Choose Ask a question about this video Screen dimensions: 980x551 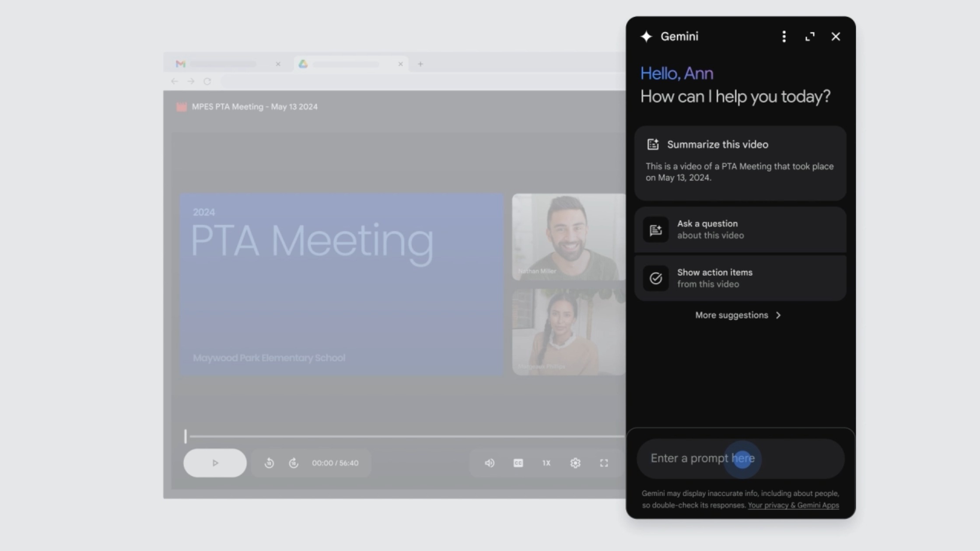click(740, 230)
